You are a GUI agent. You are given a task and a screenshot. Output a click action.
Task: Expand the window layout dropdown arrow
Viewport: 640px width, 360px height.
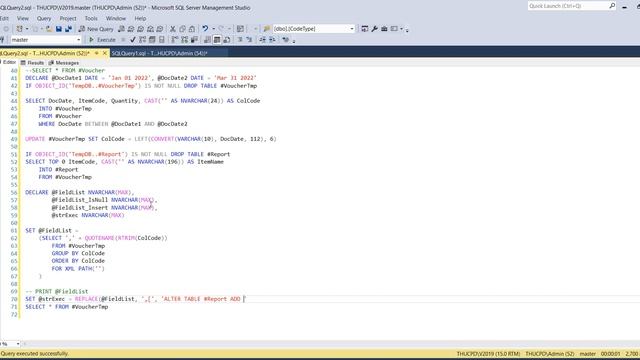click(x=402, y=29)
